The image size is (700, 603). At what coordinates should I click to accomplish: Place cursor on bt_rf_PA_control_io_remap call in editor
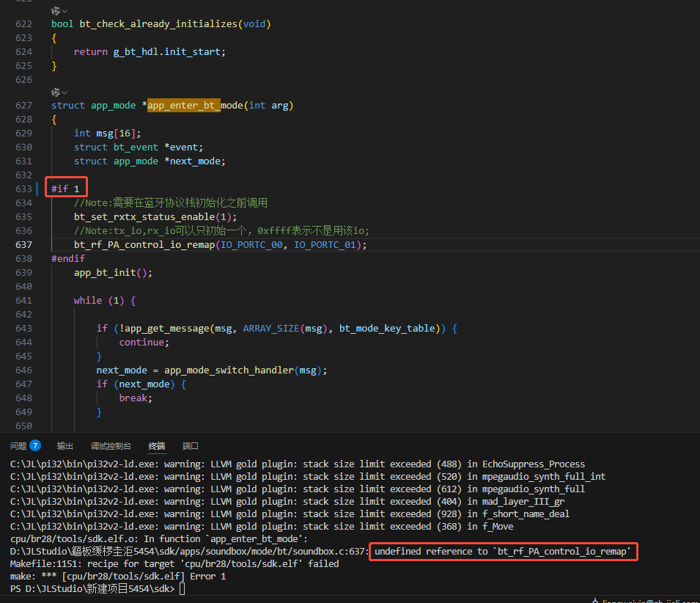pyautogui.click(x=144, y=245)
